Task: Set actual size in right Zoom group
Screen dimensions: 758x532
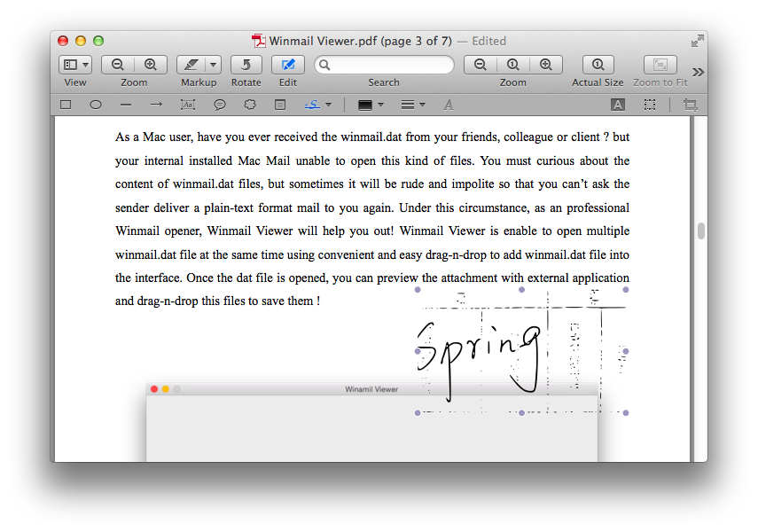Action: coord(513,65)
